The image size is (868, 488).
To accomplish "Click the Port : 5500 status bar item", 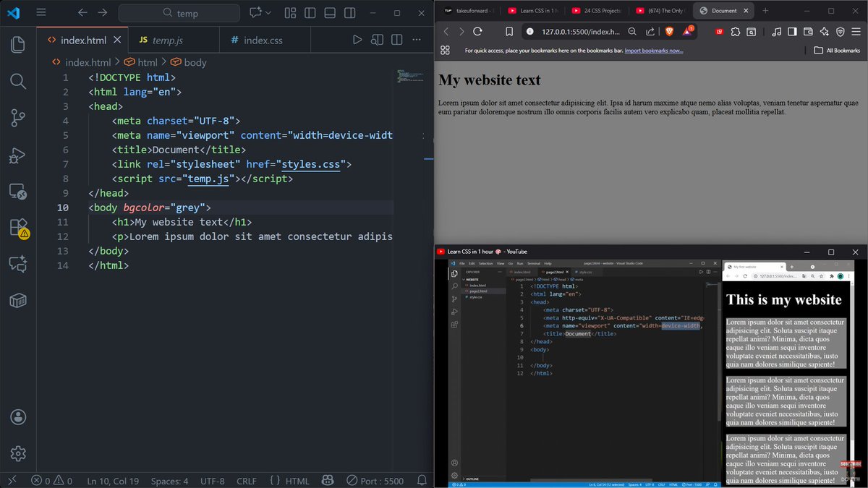I will click(375, 480).
